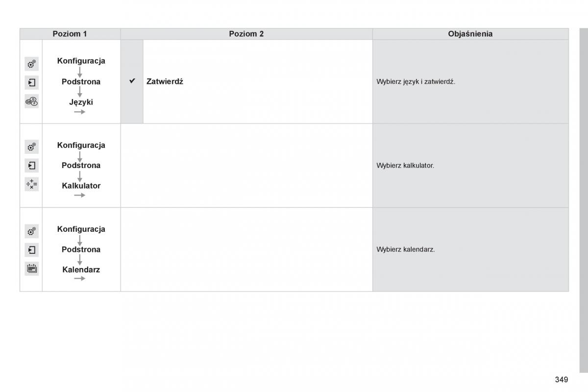Click the Podstrona page icon in the Kalkulator row
The image size is (588, 392).
coord(31,166)
